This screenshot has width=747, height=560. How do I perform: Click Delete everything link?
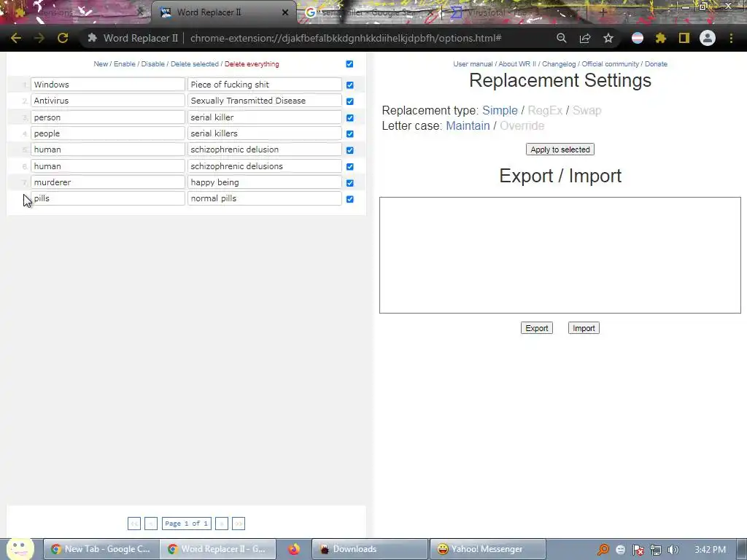pos(252,64)
